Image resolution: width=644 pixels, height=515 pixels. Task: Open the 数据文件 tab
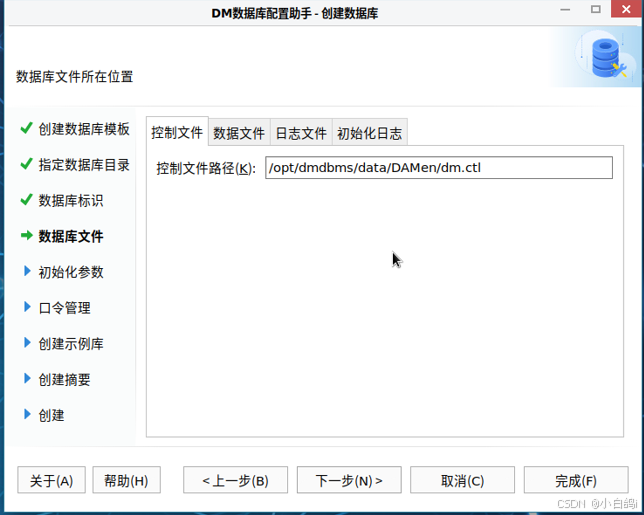[239, 133]
